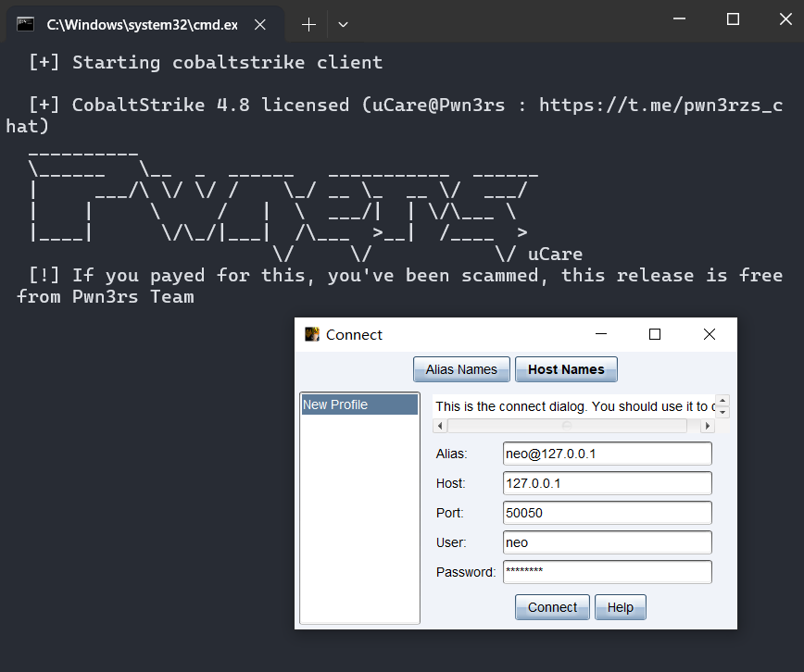Focus the Password field
Image resolution: width=804 pixels, height=672 pixels.
[607, 572]
